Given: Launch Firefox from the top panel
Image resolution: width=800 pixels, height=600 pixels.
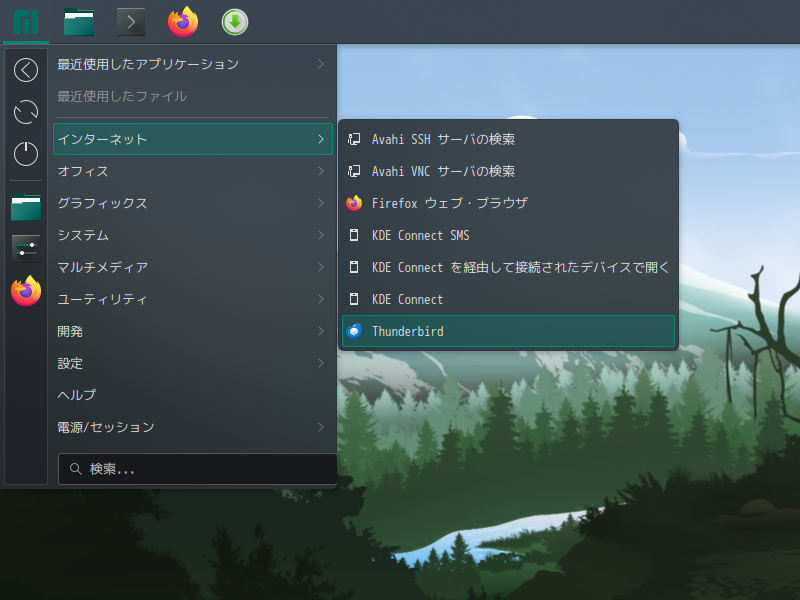Looking at the screenshot, I should click(183, 22).
